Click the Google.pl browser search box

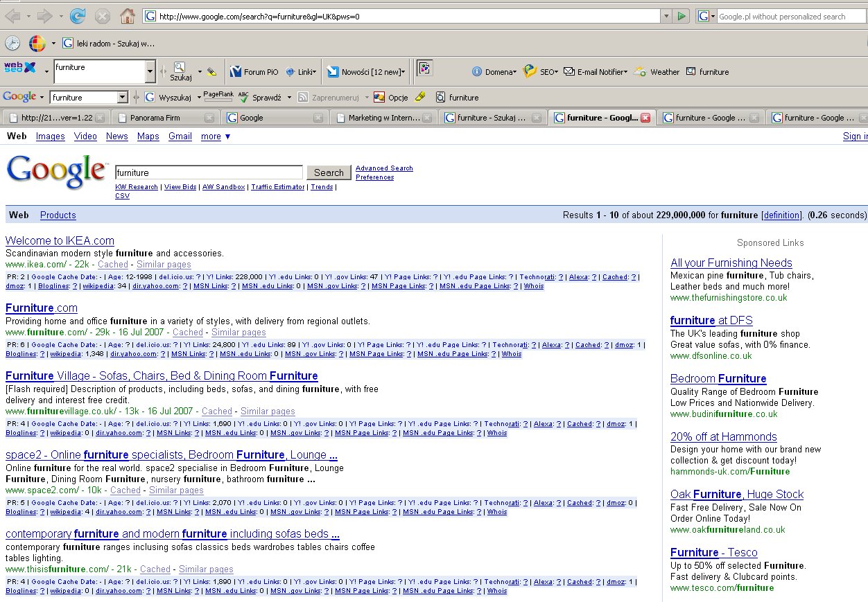coord(792,16)
